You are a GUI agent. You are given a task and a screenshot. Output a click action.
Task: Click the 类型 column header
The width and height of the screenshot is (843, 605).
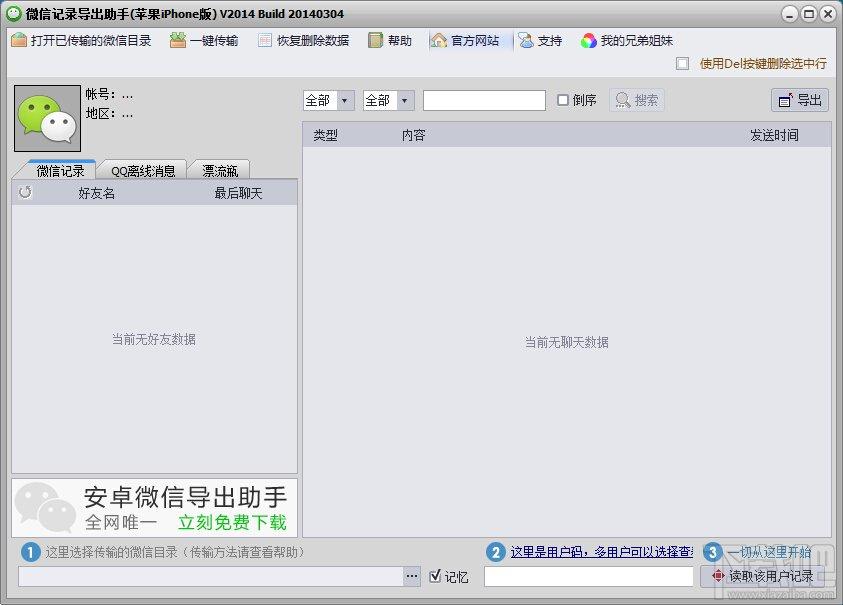click(325, 135)
